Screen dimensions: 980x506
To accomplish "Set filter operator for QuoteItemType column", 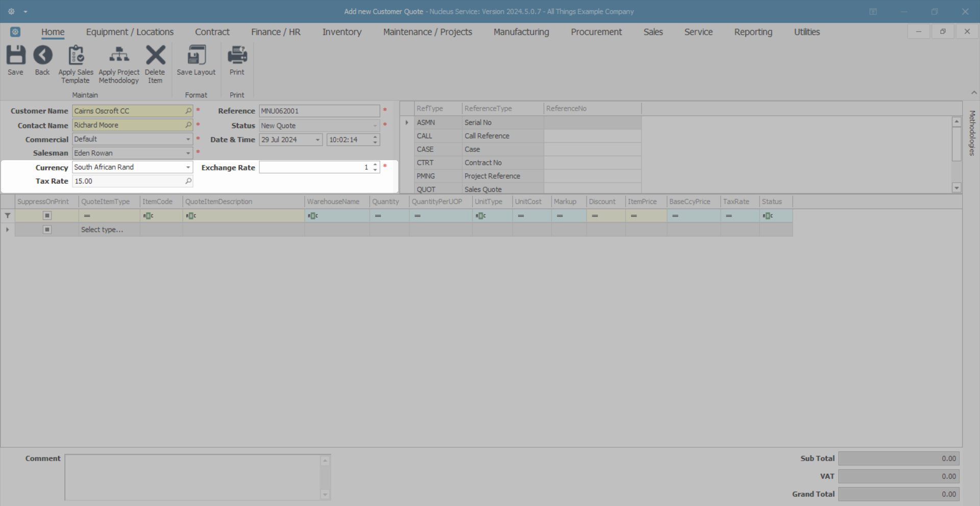I will point(87,216).
